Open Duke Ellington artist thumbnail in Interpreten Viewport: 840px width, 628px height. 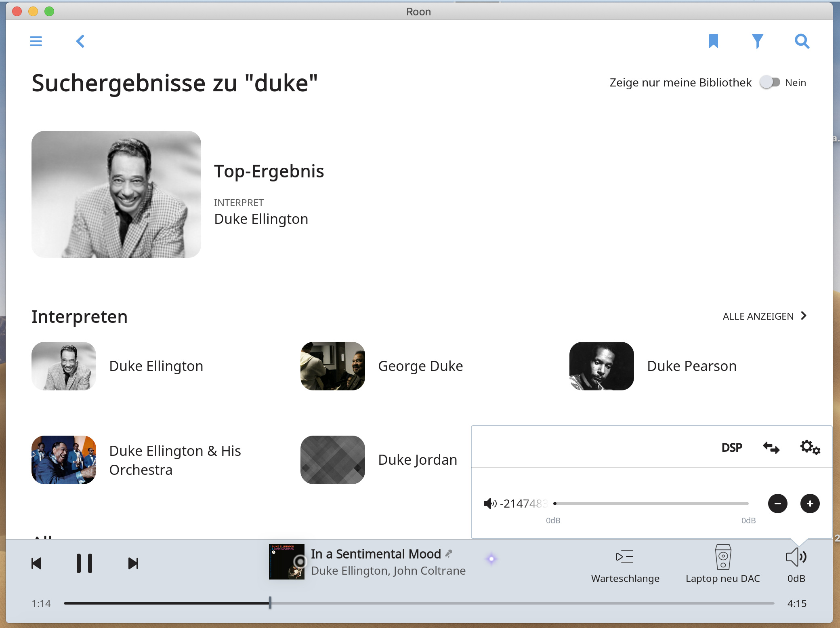[x=64, y=366]
